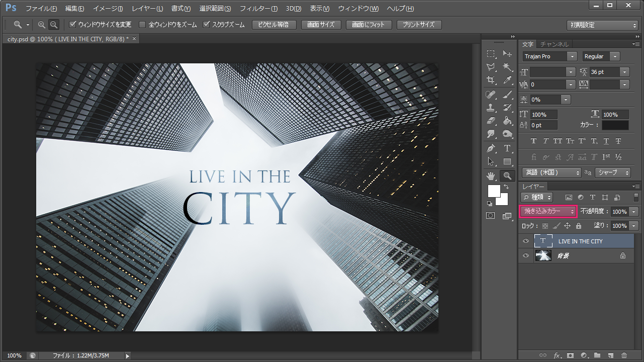
Task: Click the Add layer mask icon
Action: (x=570, y=355)
